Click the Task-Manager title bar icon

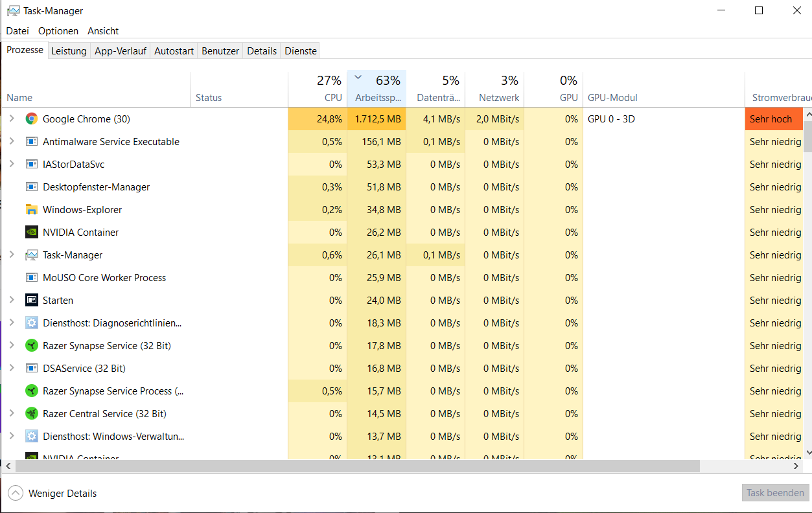tap(13, 11)
